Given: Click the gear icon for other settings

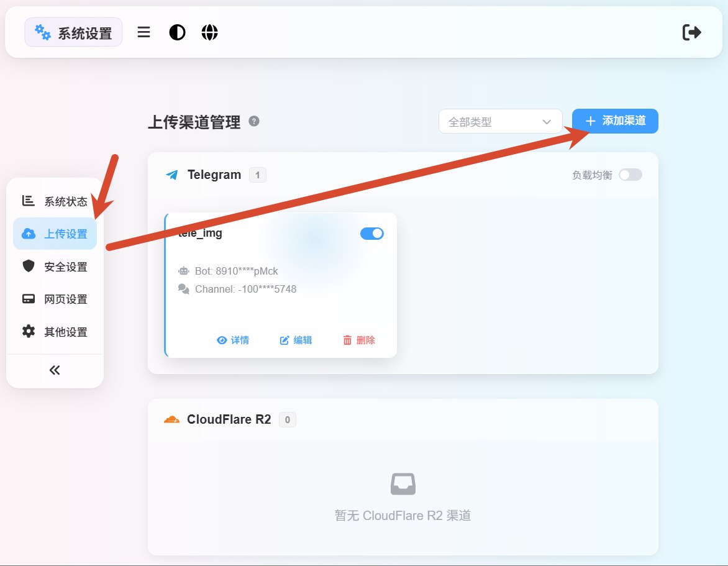Looking at the screenshot, I should click(x=29, y=331).
